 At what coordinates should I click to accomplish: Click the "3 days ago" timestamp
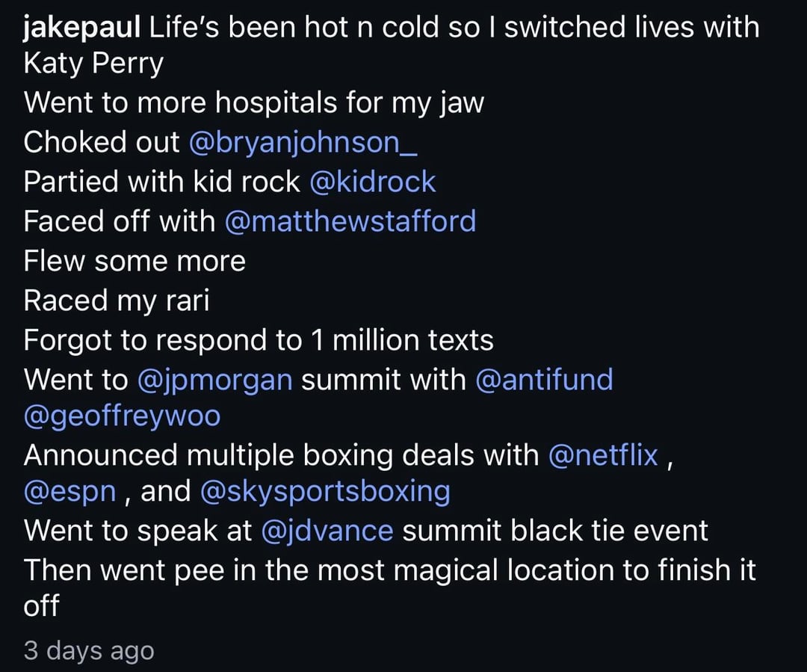click(x=89, y=650)
